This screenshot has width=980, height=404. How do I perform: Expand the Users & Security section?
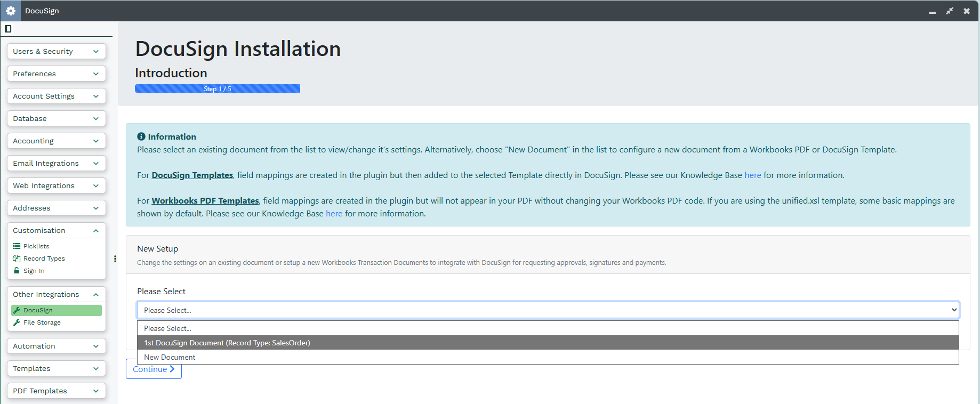57,51
